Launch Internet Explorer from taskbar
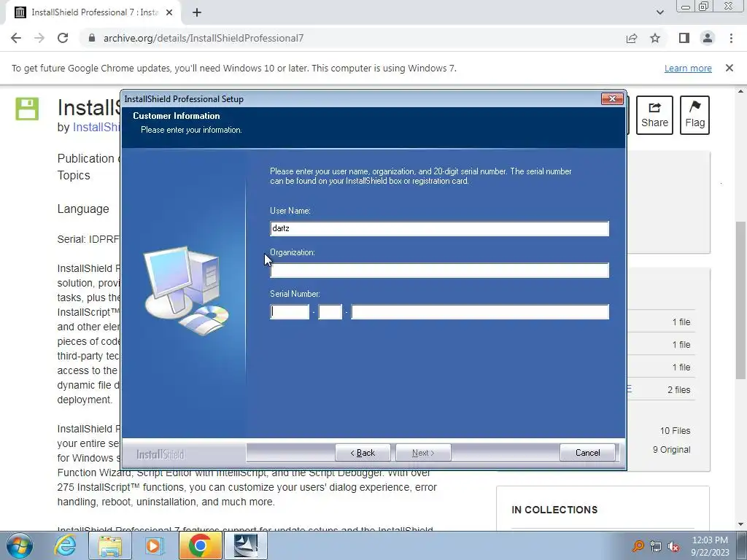 point(65,545)
